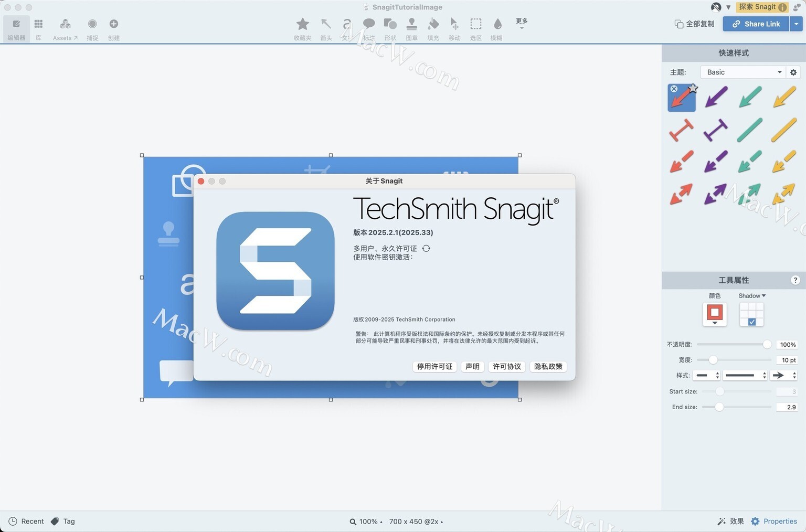
Task: Open the Recent tray at bottom
Action: tap(26, 522)
